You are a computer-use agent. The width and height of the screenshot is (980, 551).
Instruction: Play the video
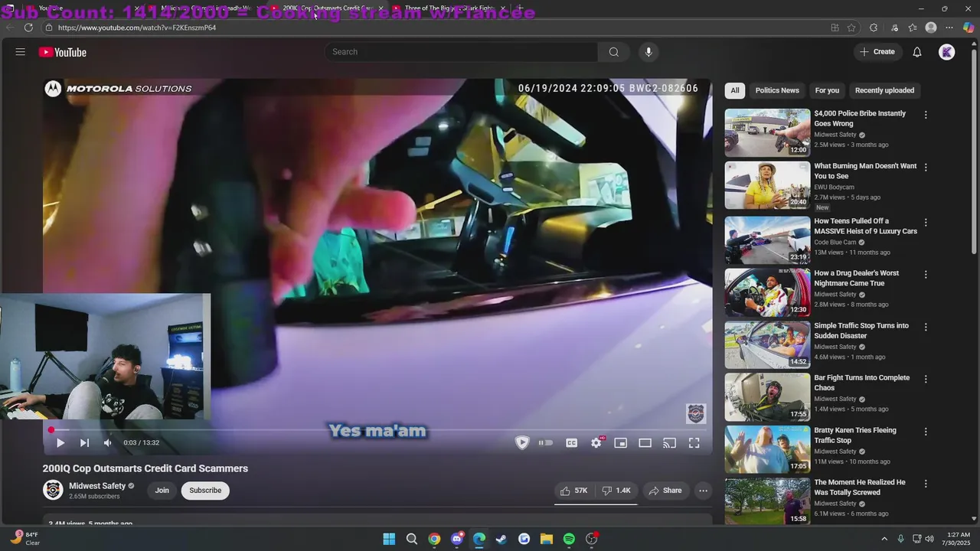(x=60, y=442)
